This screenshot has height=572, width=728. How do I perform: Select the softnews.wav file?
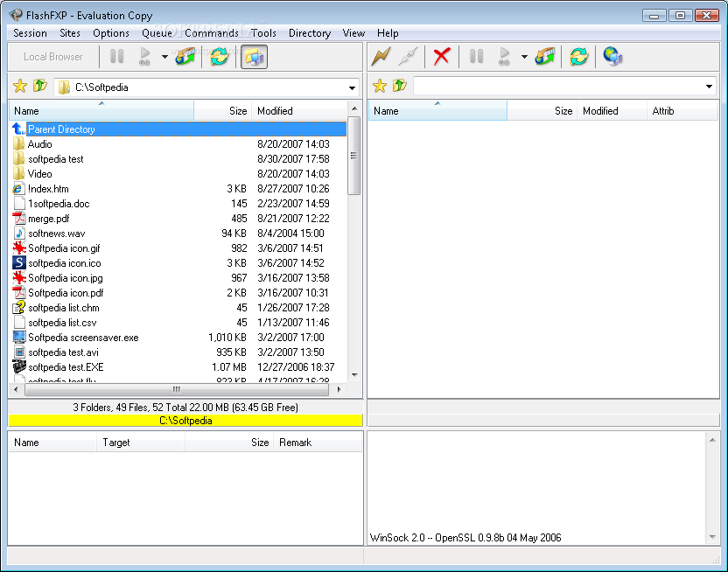coord(178,234)
